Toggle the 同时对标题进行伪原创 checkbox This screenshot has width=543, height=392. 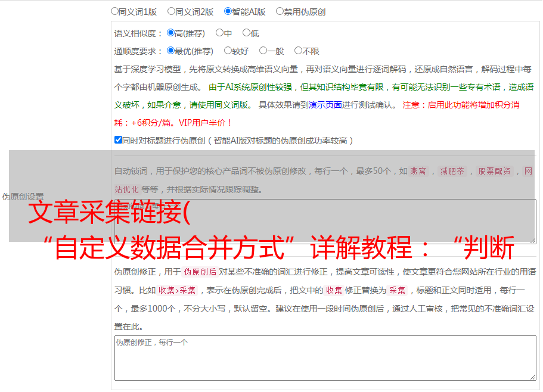click(x=118, y=140)
